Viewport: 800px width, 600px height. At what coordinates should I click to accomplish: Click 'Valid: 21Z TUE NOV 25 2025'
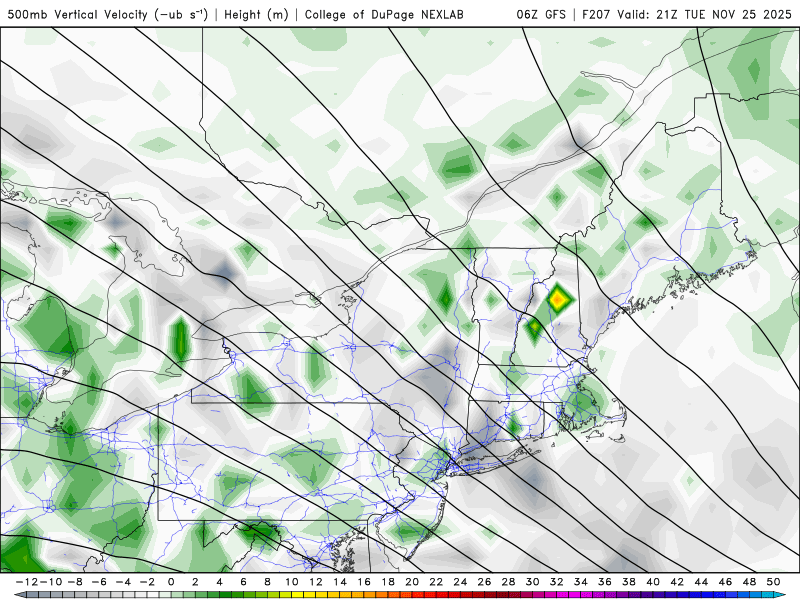pyautogui.click(x=704, y=14)
